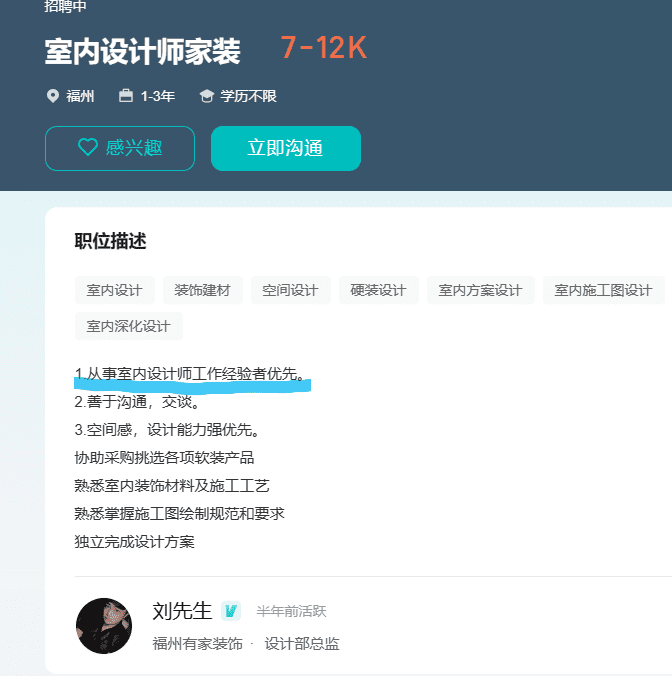Click the 职位描述 section heading
Screen dimensions: 672x676
(110, 241)
